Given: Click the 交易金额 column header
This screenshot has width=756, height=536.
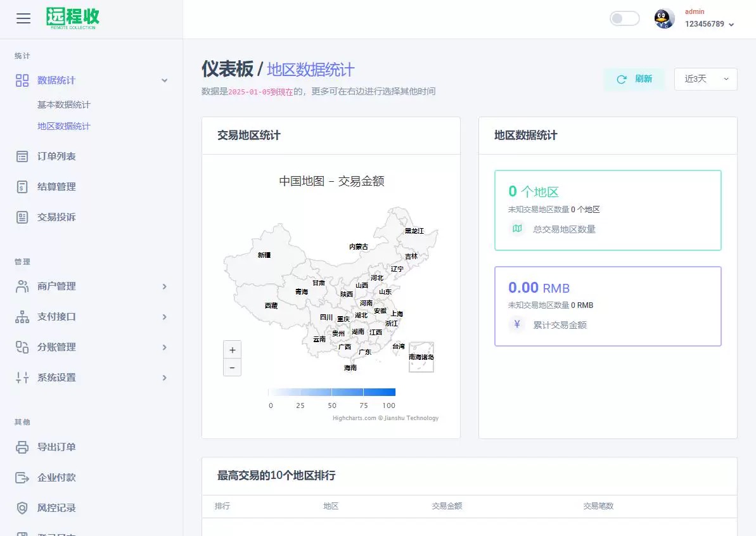Looking at the screenshot, I should (x=447, y=506).
